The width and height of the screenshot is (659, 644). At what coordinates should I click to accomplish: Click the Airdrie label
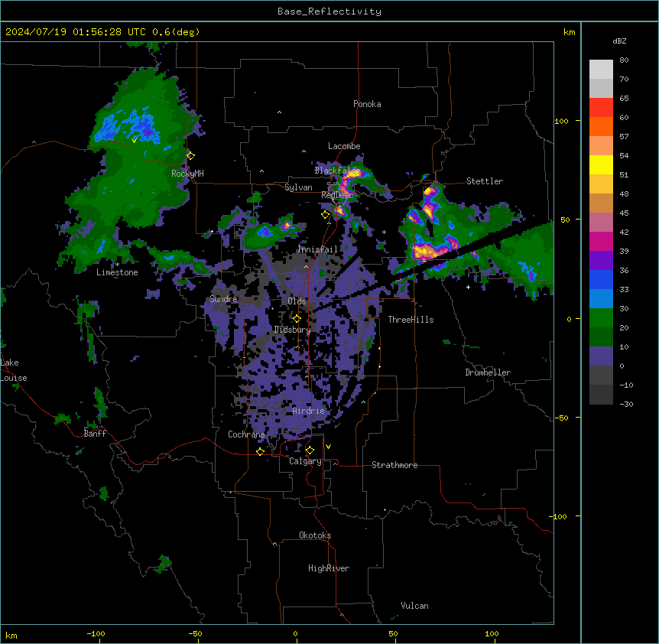coord(309,411)
